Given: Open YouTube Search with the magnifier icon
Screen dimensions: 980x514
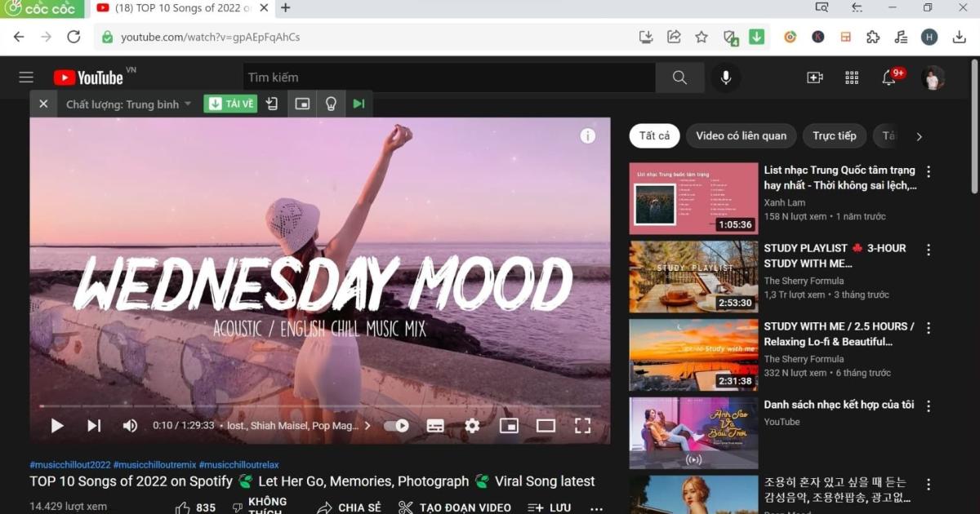Looking at the screenshot, I should tap(679, 77).
